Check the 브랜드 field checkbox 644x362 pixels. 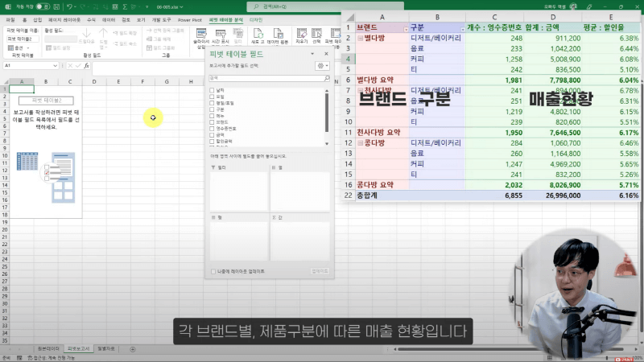(x=212, y=122)
